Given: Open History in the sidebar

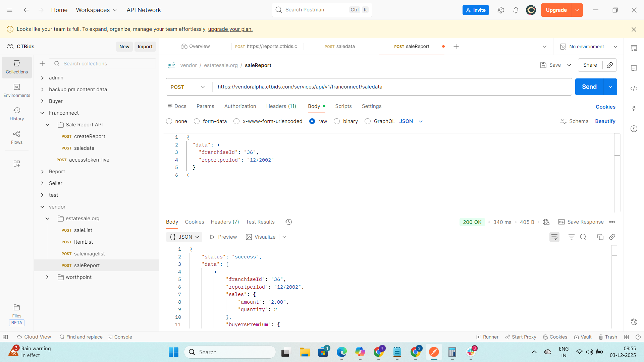Looking at the screenshot, I should coord(17,114).
